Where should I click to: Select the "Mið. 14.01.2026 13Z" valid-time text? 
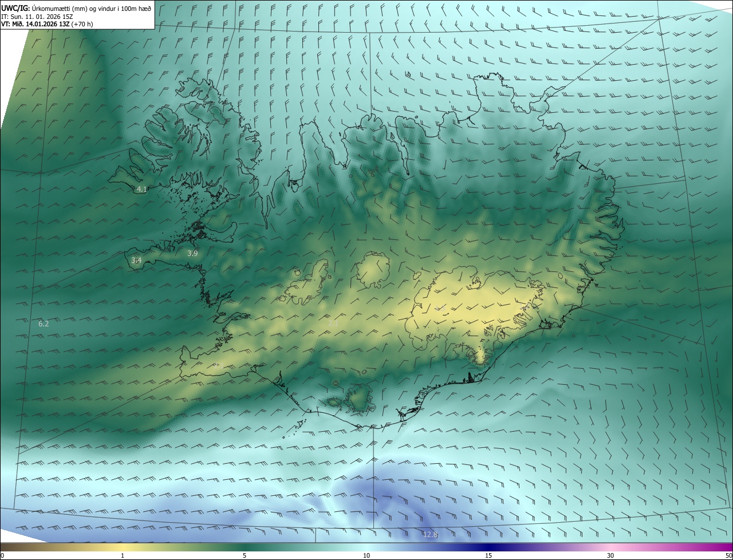(x=40, y=24)
